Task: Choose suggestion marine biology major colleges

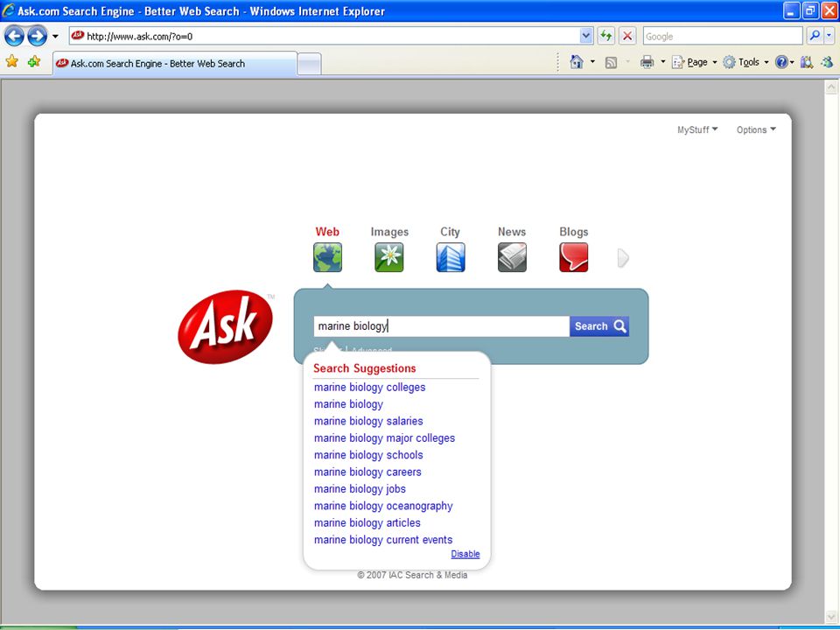Action: pos(385,438)
